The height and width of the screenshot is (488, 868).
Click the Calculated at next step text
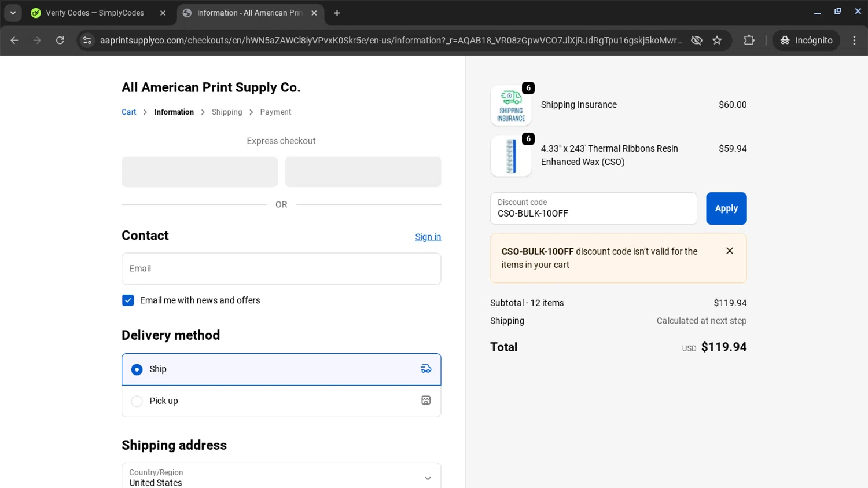(701, 321)
